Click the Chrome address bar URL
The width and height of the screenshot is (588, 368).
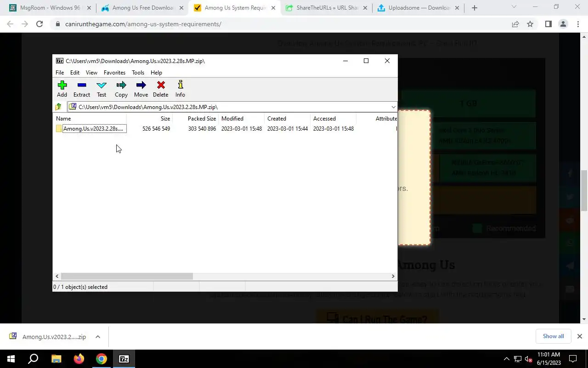coord(143,24)
